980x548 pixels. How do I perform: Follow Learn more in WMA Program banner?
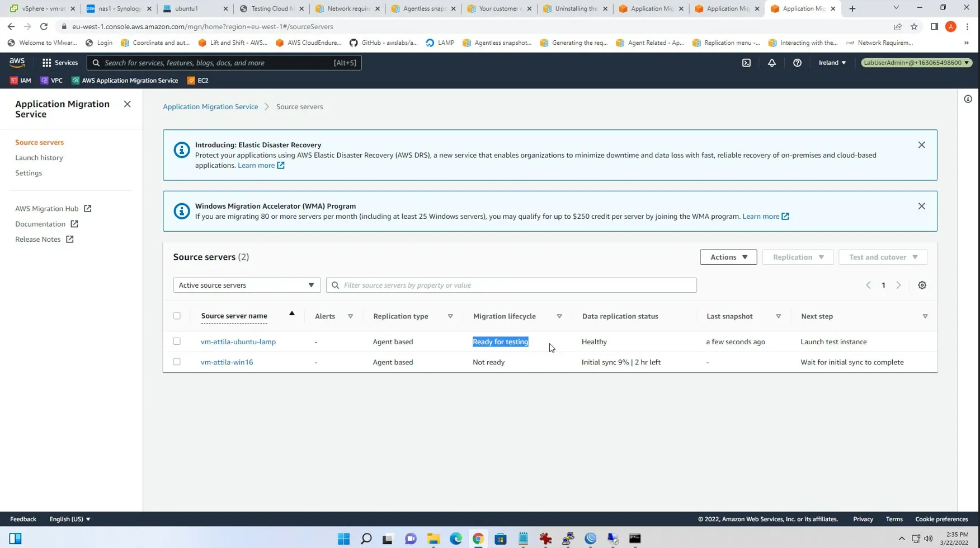[x=766, y=216]
